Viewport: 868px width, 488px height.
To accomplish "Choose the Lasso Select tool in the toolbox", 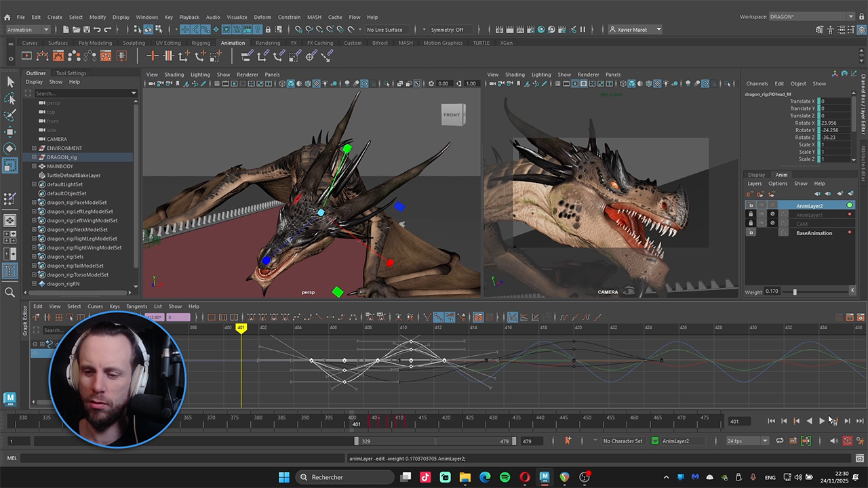I will (10, 98).
